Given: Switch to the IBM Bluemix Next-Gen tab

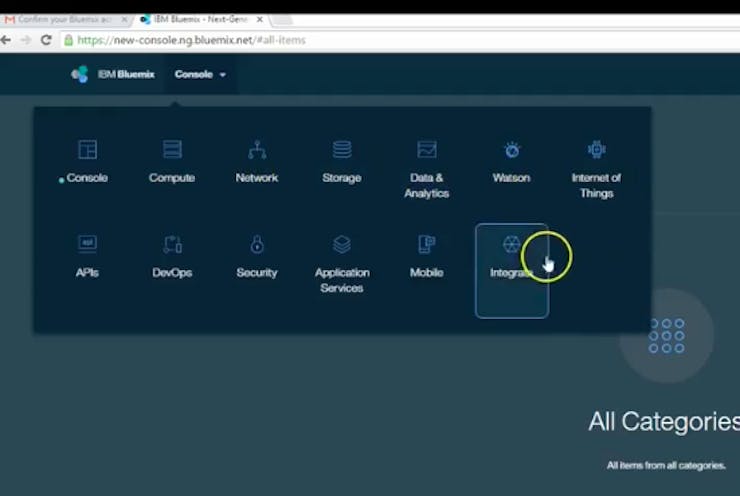Looking at the screenshot, I should point(201,19).
